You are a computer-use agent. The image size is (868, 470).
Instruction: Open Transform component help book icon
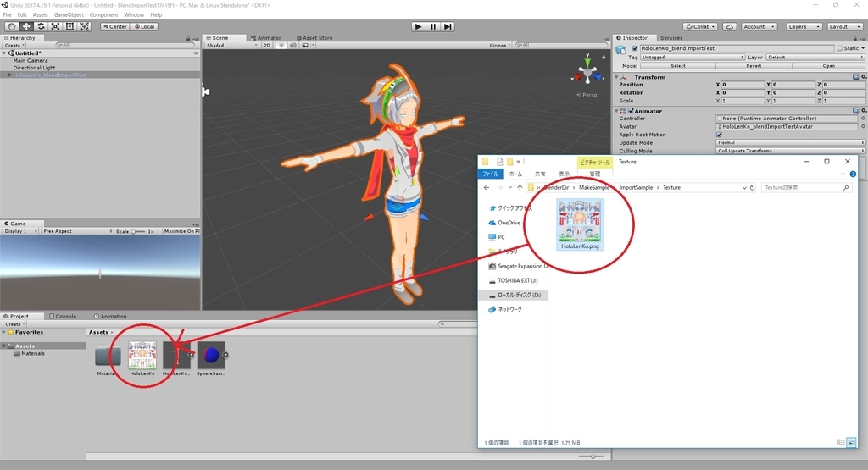[856, 77]
